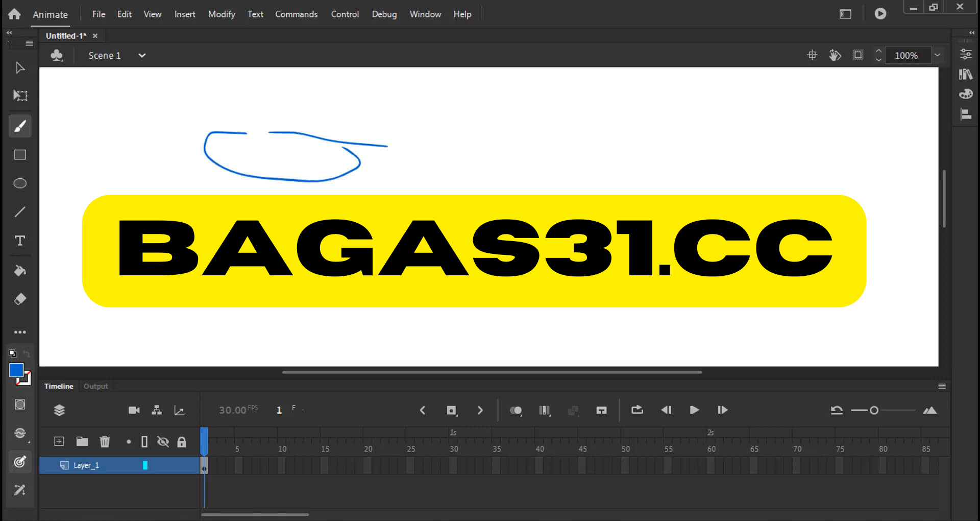Open the Modify menu
This screenshot has width=980, height=521.
pos(222,14)
